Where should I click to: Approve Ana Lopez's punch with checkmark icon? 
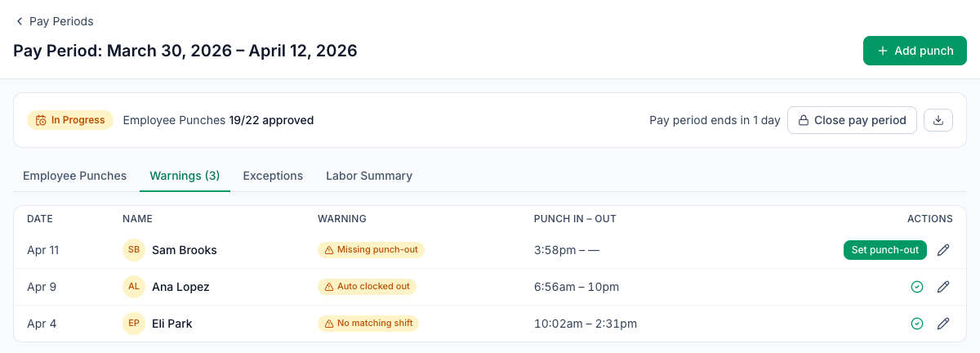click(x=917, y=287)
